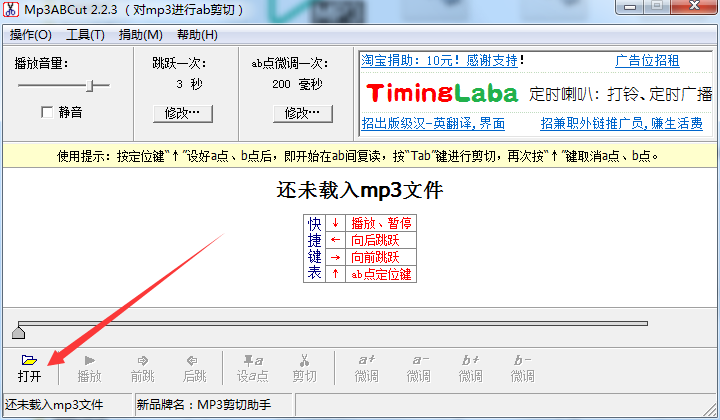Click the 200 毫秒 fine-tune value
The width and height of the screenshot is (720, 420).
[x=298, y=84]
